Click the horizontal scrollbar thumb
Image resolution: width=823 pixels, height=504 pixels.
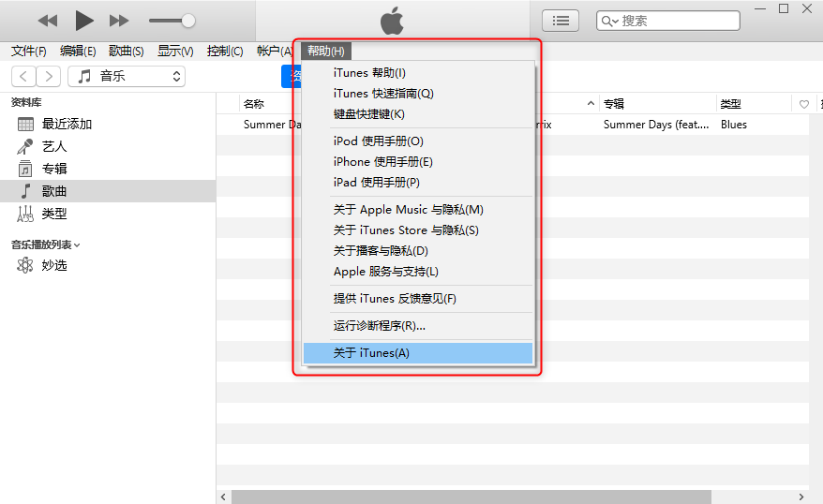471,497
